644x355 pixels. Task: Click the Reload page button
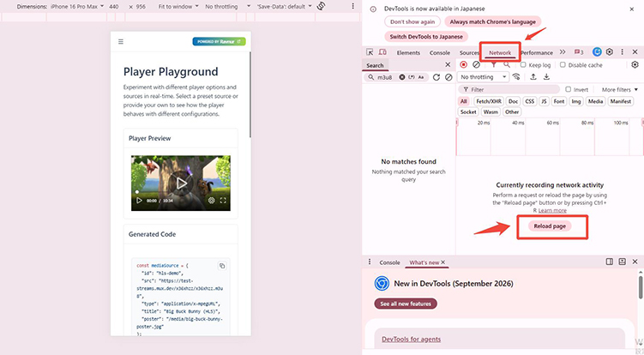click(550, 226)
